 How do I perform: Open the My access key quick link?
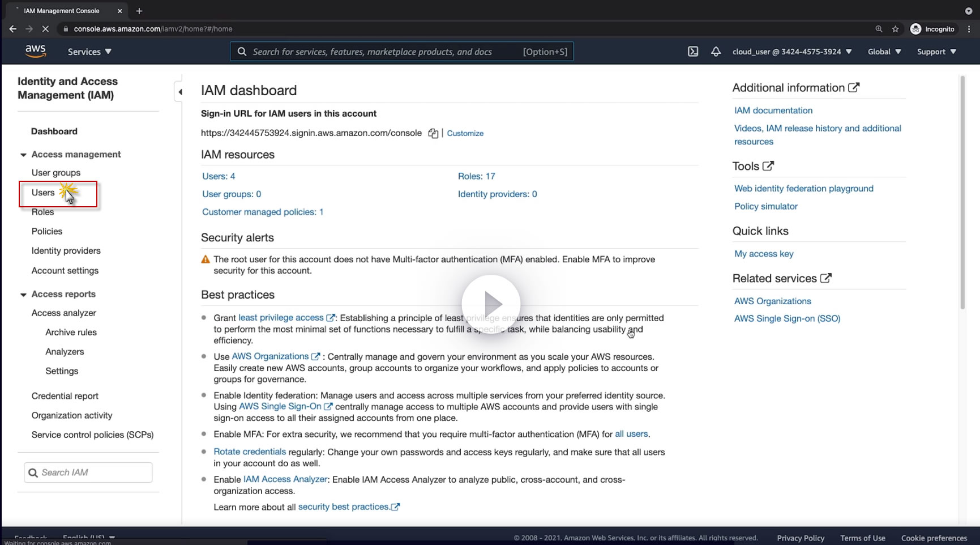(x=764, y=254)
